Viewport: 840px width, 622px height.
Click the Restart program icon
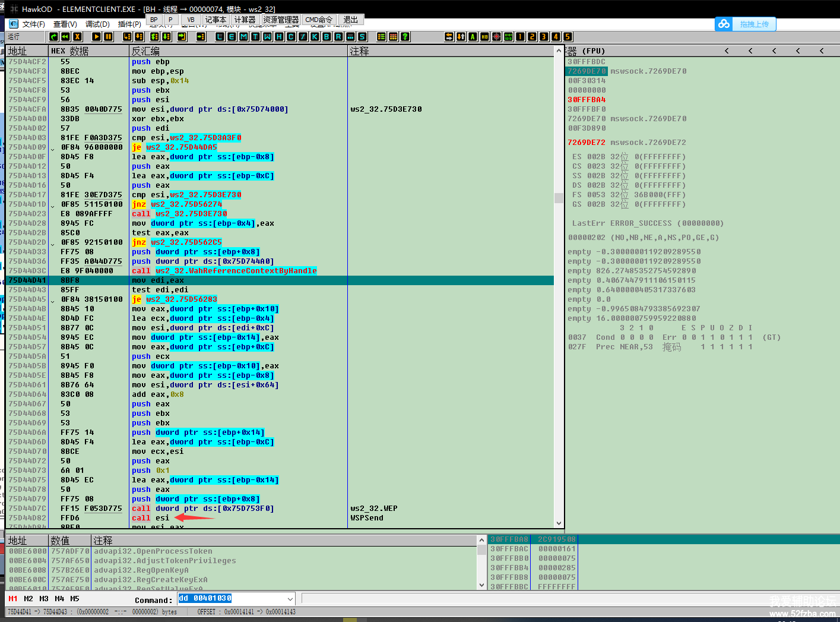pos(65,37)
